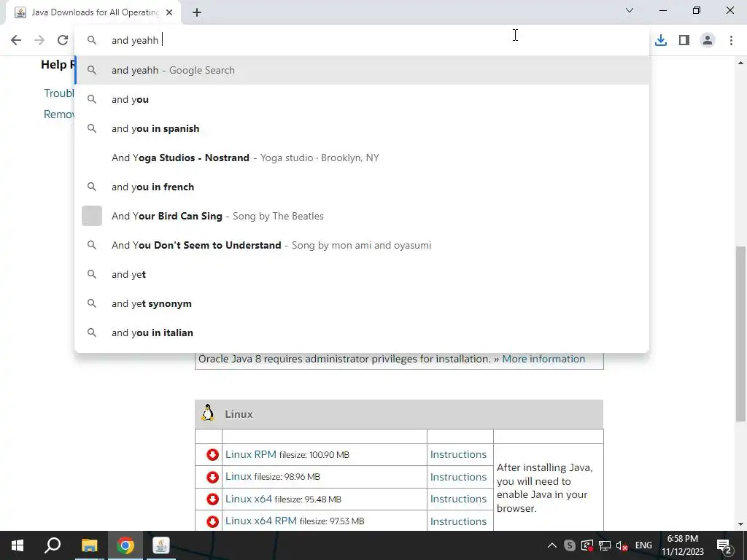Open Windows taskbar search
This screenshot has height=560, width=747.
pos(53,545)
